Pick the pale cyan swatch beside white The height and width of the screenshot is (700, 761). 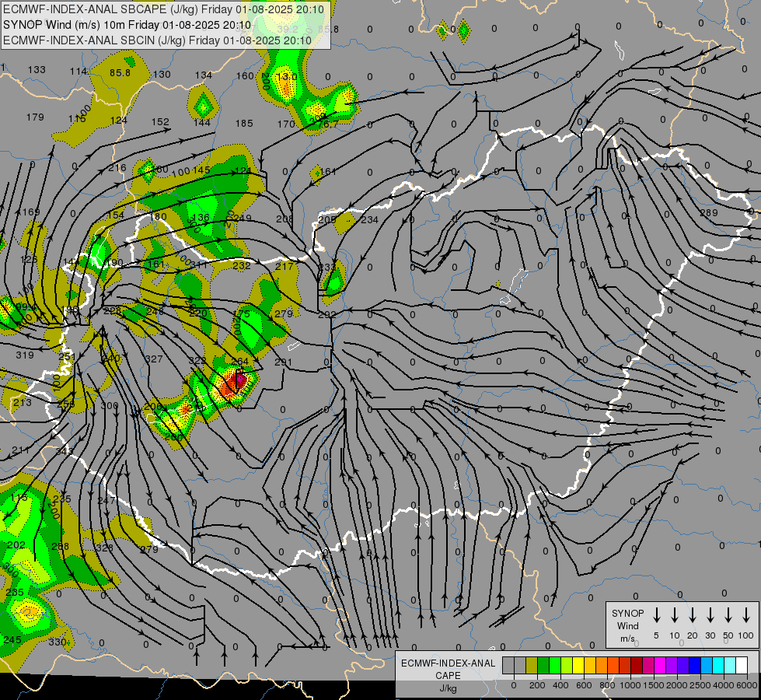click(730, 666)
